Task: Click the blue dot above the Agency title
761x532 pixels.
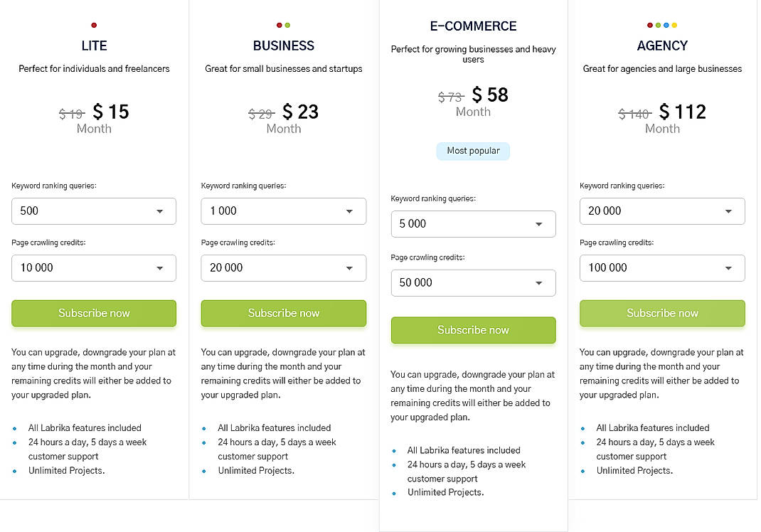Action: 666,24
